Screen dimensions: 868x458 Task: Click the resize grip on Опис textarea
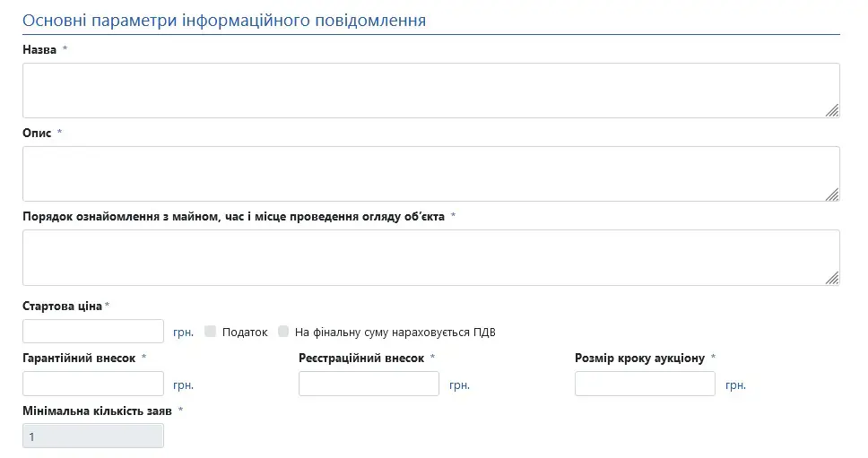pos(832,194)
